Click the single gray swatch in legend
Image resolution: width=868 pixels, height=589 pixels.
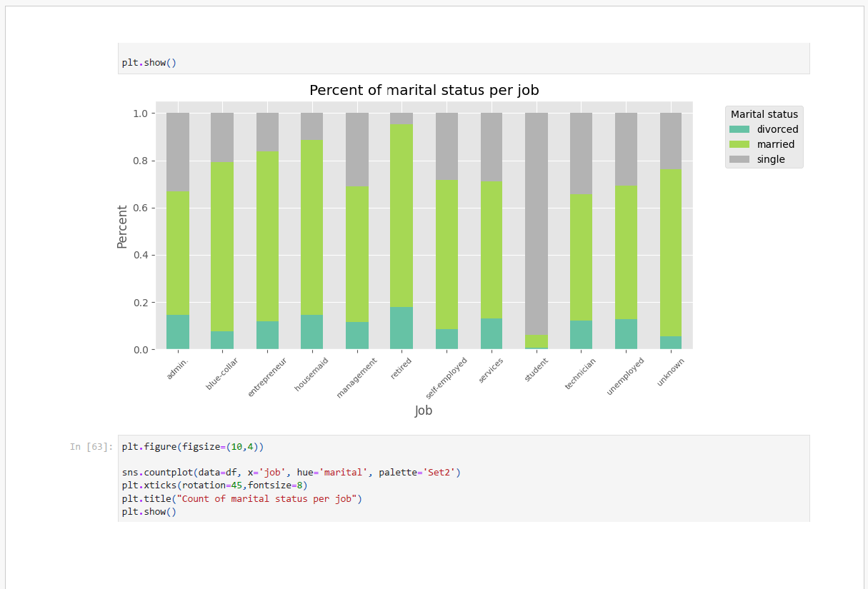point(739,159)
